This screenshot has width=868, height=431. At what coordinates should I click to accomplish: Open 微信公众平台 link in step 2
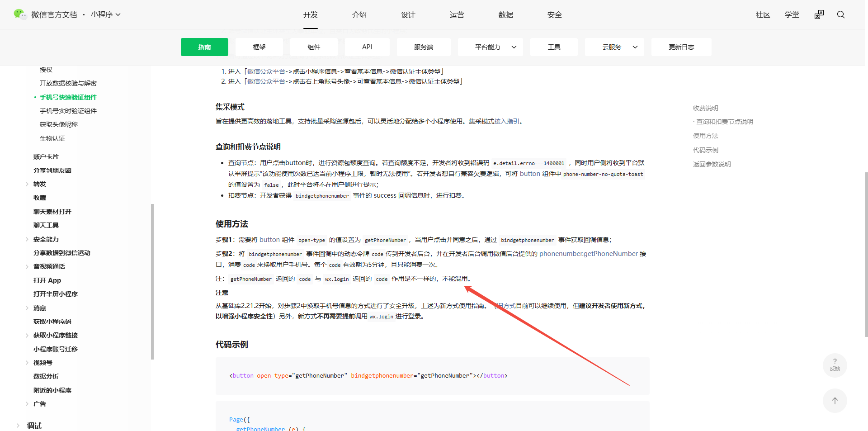click(266, 81)
